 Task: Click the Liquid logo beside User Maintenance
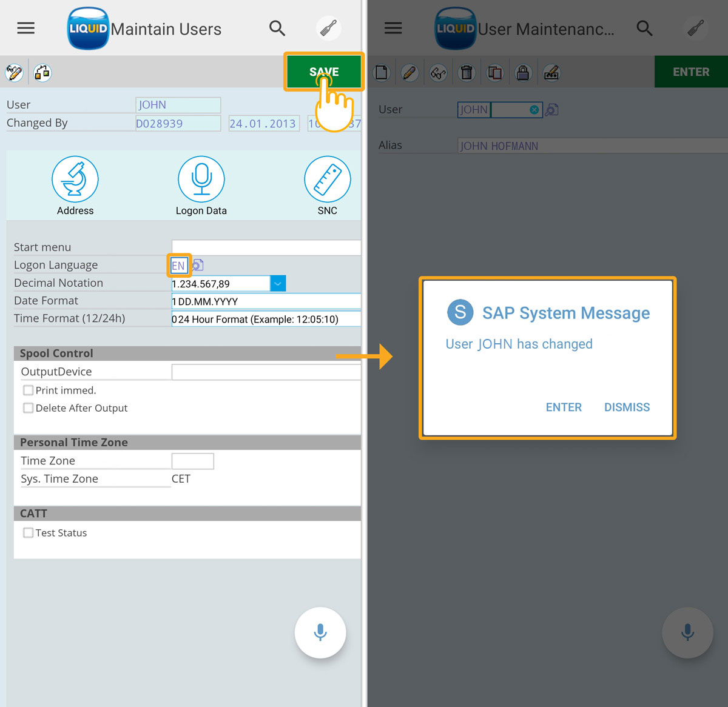click(456, 28)
